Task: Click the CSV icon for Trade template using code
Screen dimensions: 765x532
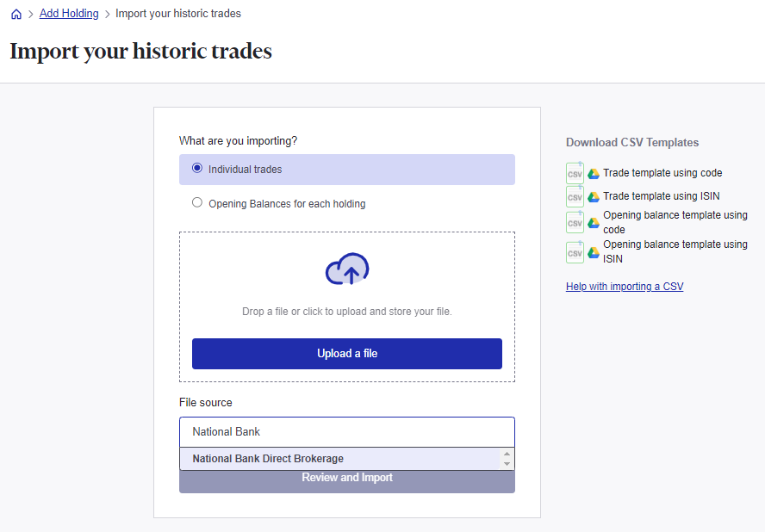Action: click(x=575, y=172)
